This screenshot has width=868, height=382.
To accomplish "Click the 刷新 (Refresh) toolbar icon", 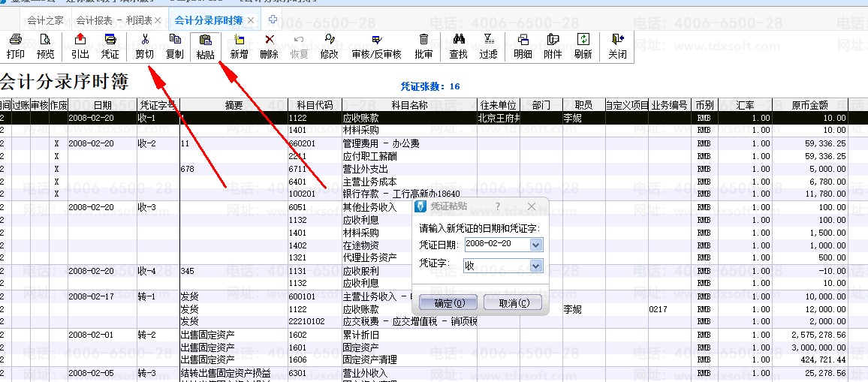I will pyautogui.click(x=583, y=46).
